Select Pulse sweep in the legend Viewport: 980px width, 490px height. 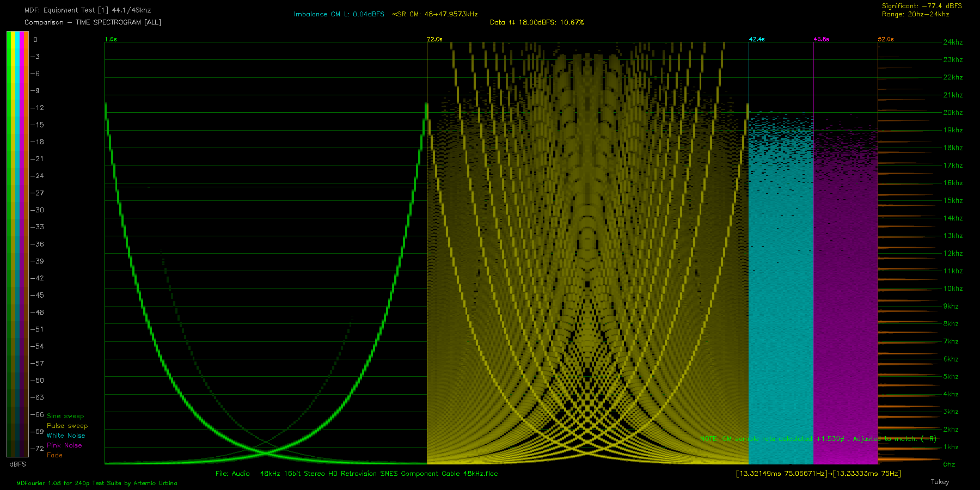click(x=67, y=426)
